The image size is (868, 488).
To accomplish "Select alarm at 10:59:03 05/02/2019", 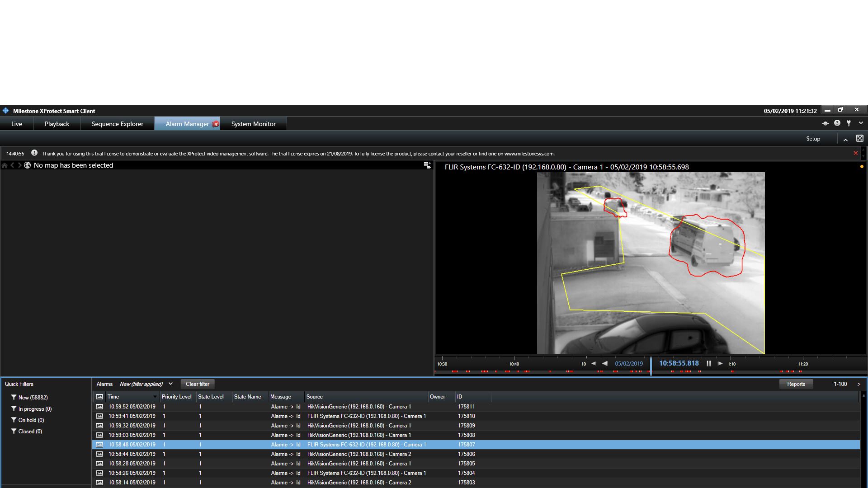I will 476,435.
